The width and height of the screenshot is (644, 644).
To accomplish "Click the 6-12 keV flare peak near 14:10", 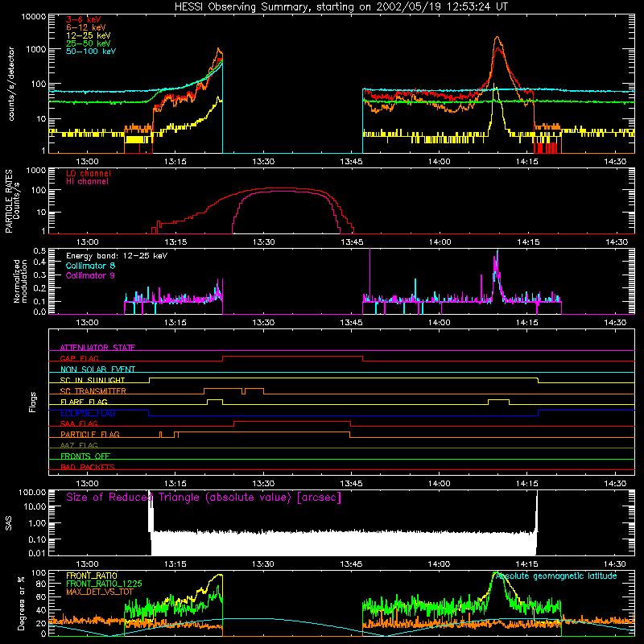I will click(497, 37).
